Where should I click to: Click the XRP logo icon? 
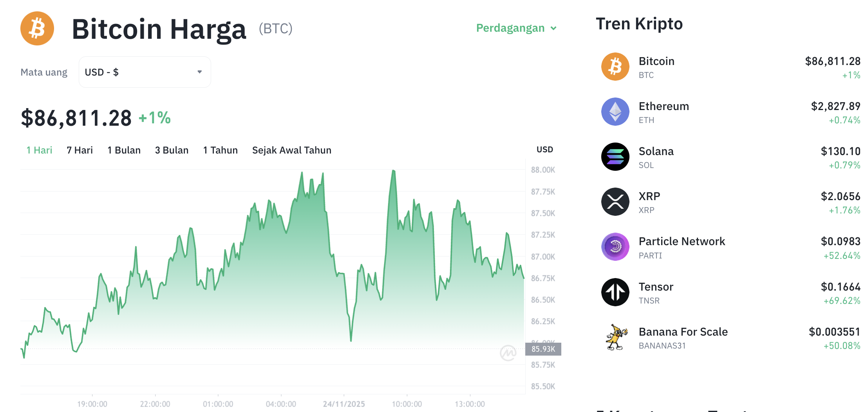point(615,202)
